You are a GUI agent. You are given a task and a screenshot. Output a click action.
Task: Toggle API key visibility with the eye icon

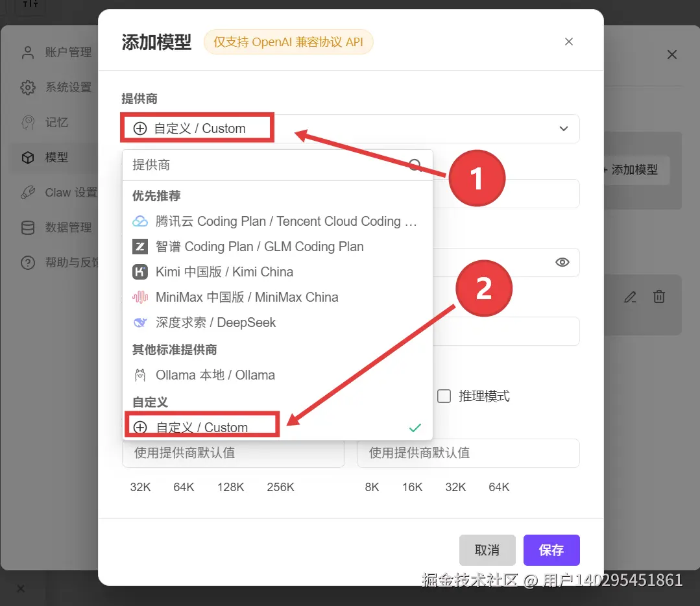tap(562, 262)
